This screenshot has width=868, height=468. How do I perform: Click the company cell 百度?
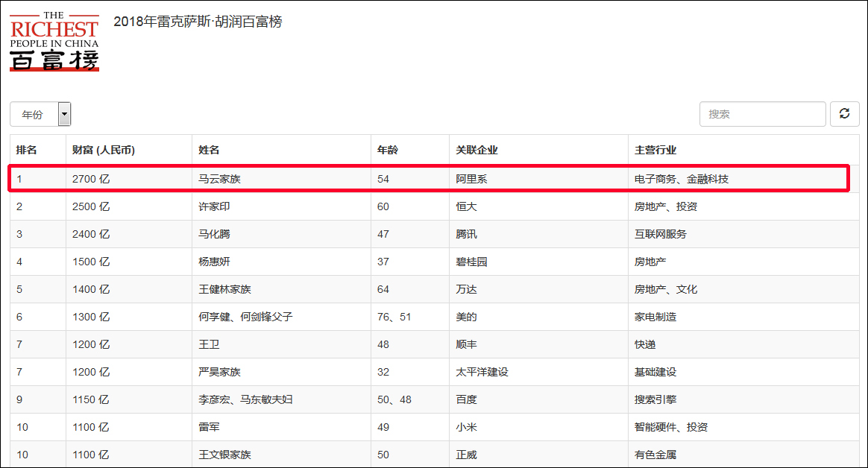pos(466,399)
